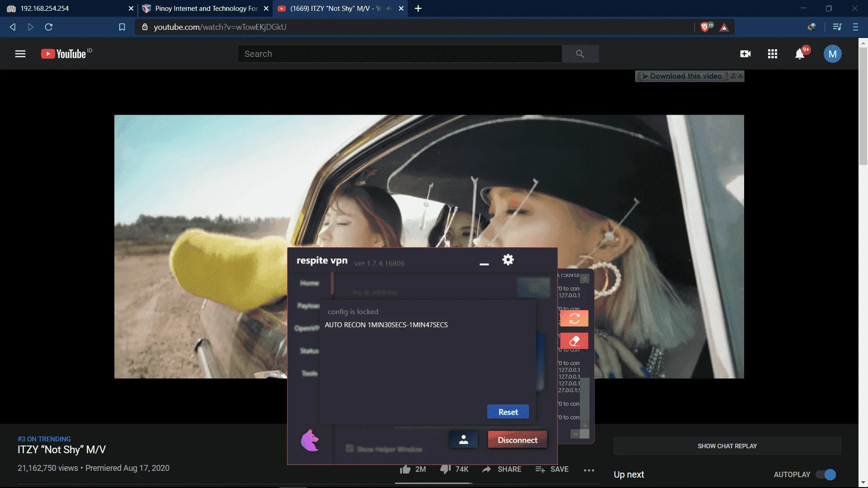Click the page vertical scrollbar thumb
This screenshot has width=868, height=488.
pos(863,105)
